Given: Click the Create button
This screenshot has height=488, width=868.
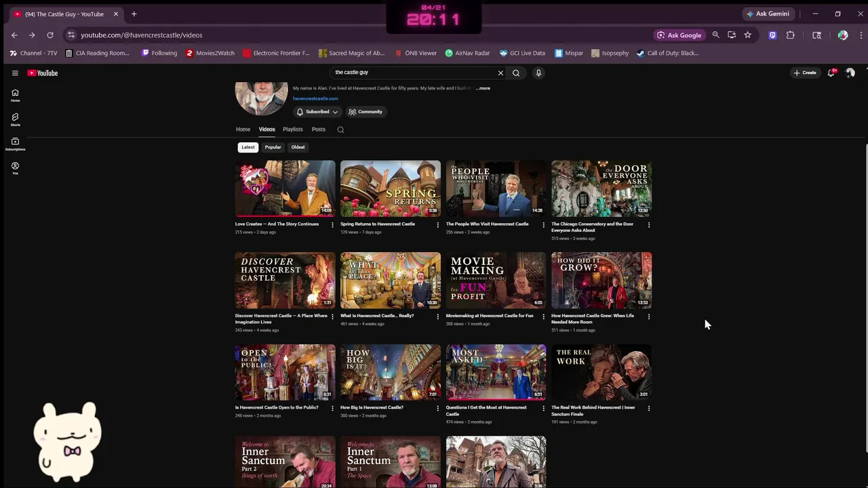Looking at the screenshot, I should click(x=805, y=73).
